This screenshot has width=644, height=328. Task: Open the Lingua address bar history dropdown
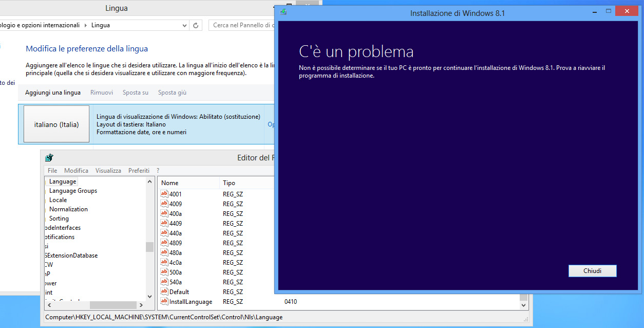[x=185, y=25]
